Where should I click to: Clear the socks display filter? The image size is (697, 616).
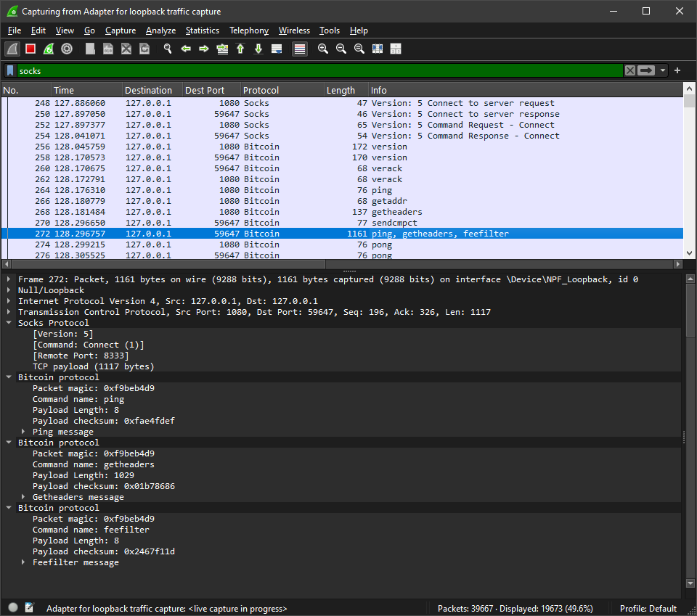pos(630,70)
